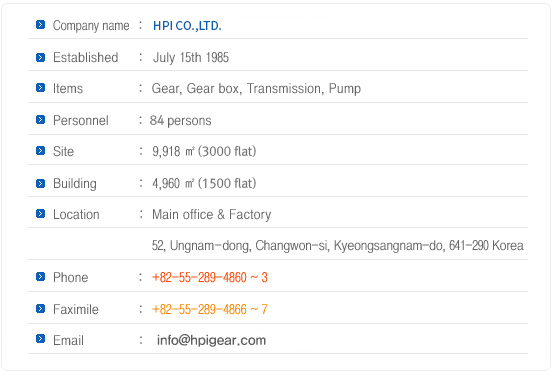Click the Main office & Factory text
Viewport: 552px width, 379px height.
212,214
